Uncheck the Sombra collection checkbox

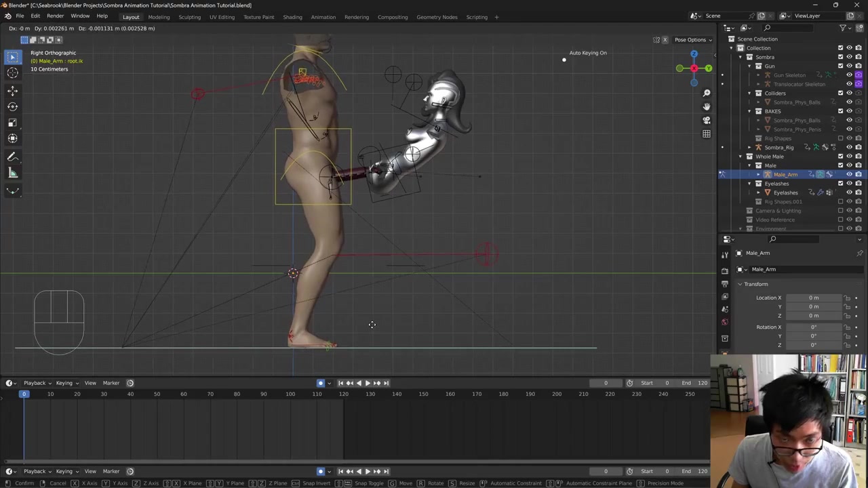(840, 57)
